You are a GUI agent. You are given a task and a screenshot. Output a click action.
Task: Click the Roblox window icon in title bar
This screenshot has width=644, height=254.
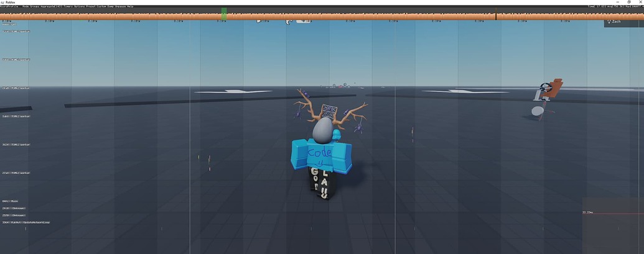point(2,2)
